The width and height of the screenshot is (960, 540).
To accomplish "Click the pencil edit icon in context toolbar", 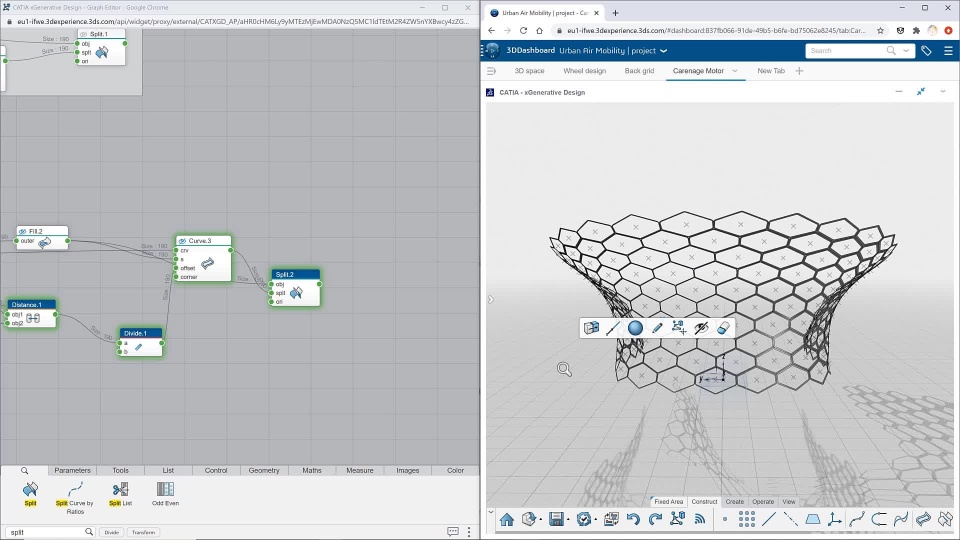I will point(658,328).
